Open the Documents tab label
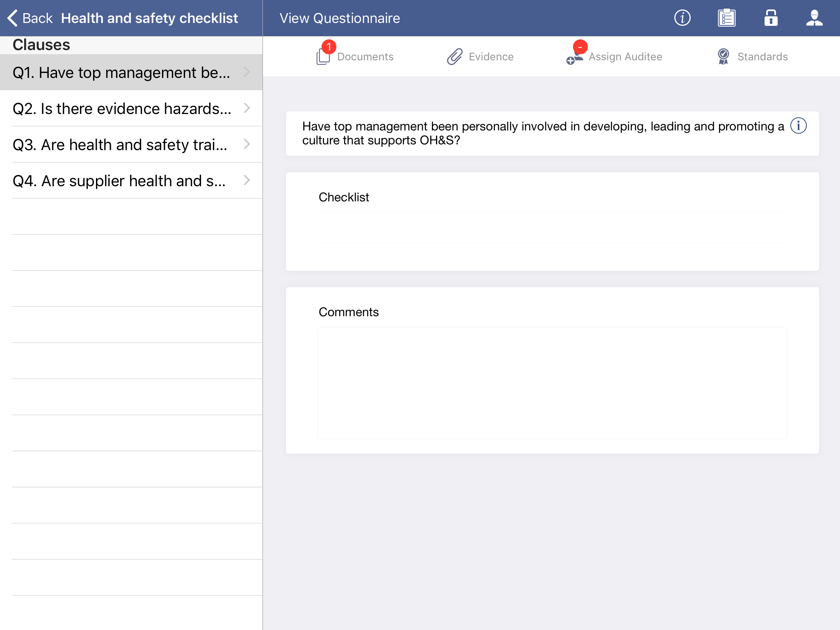Image resolution: width=840 pixels, height=630 pixels. [x=365, y=57]
